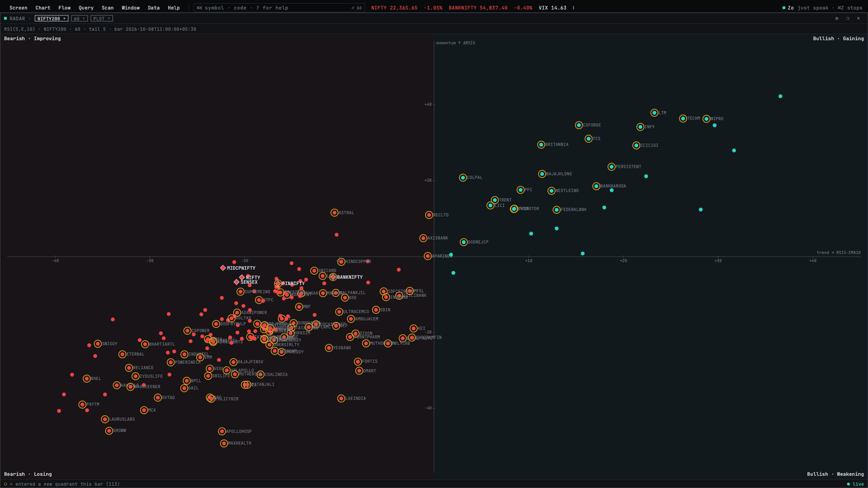Pick the WIPRO marker
The width and height of the screenshot is (868, 488).
pos(706,119)
